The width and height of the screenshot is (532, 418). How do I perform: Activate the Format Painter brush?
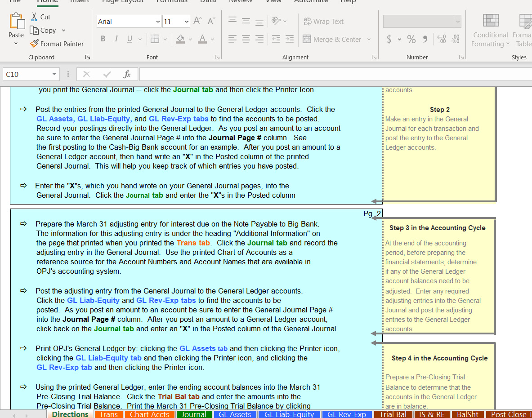coord(34,44)
